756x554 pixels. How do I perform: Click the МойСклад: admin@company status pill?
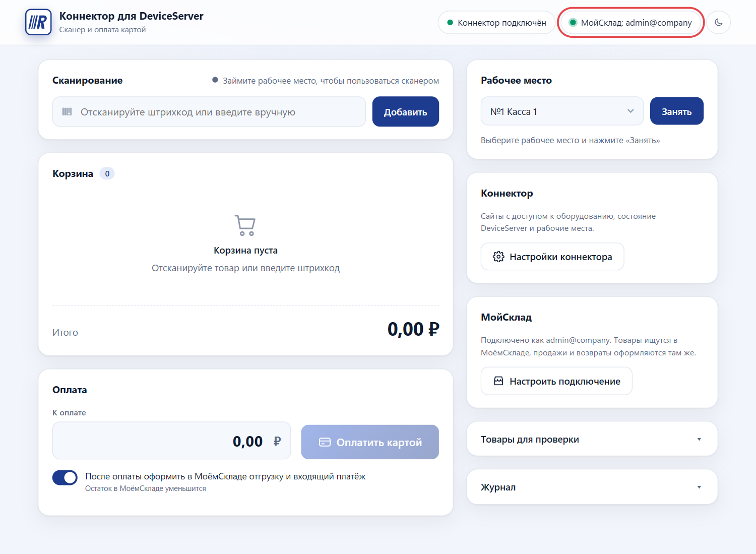(631, 23)
